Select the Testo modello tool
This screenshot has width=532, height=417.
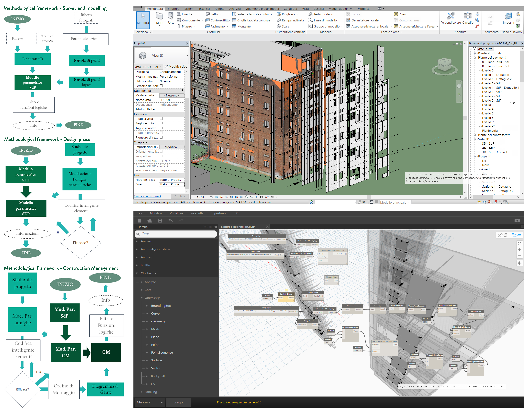click(x=321, y=14)
